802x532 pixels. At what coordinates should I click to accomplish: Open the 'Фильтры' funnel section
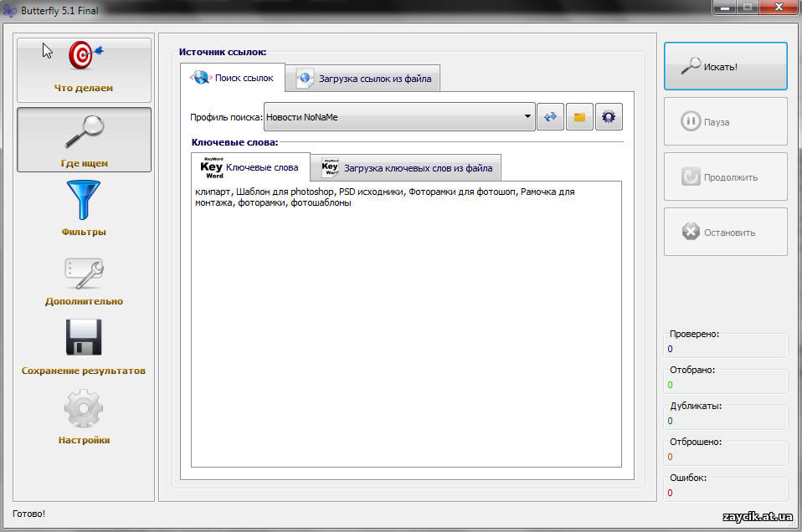[84, 208]
